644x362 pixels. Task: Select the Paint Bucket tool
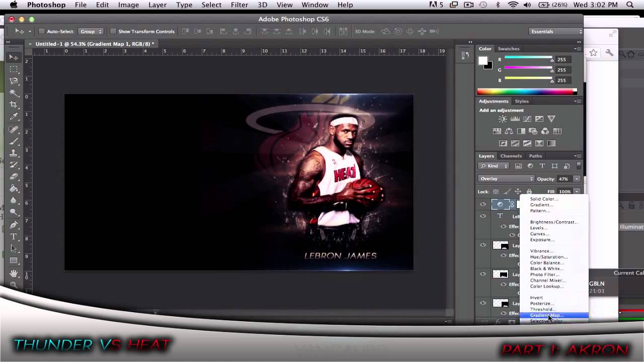click(x=14, y=189)
